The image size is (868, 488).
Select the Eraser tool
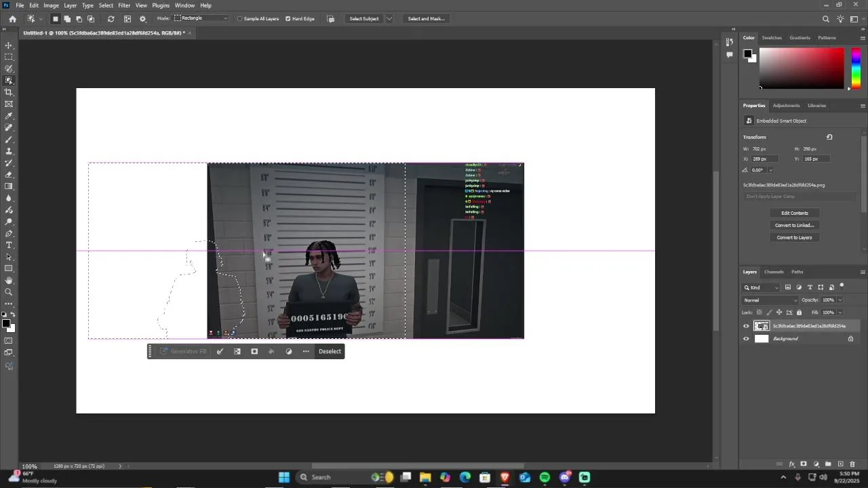(9, 175)
